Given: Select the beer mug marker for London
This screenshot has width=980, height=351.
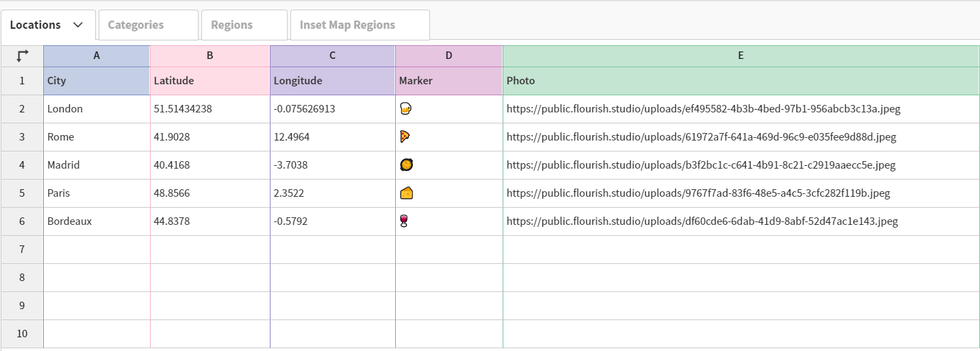Looking at the screenshot, I should (405, 108).
